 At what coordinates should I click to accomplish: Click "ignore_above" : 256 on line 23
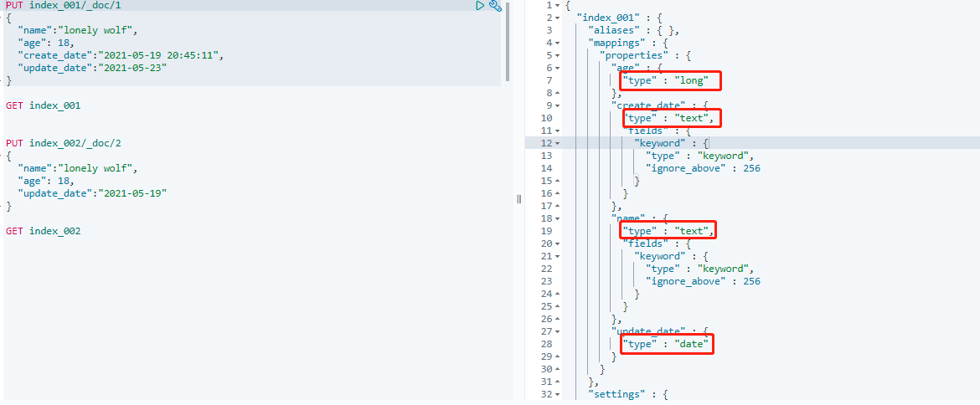pyautogui.click(x=703, y=281)
